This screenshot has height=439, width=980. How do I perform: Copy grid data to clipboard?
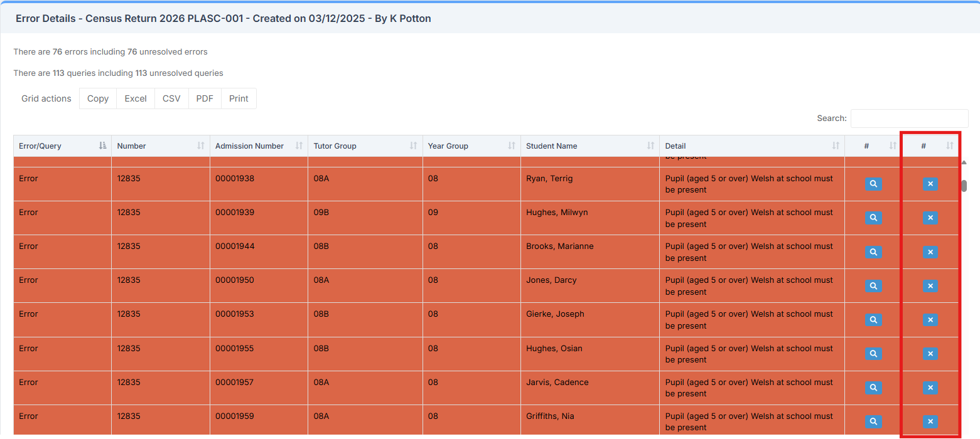point(98,98)
